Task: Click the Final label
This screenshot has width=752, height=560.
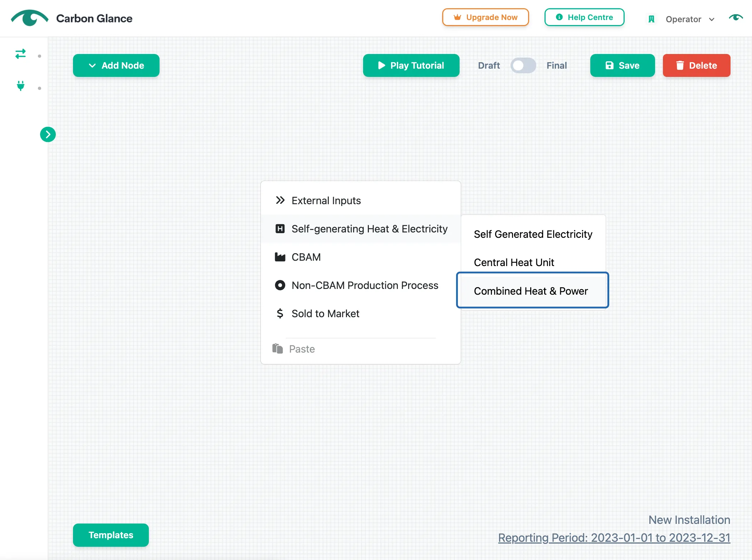Action: (x=556, y=65)
